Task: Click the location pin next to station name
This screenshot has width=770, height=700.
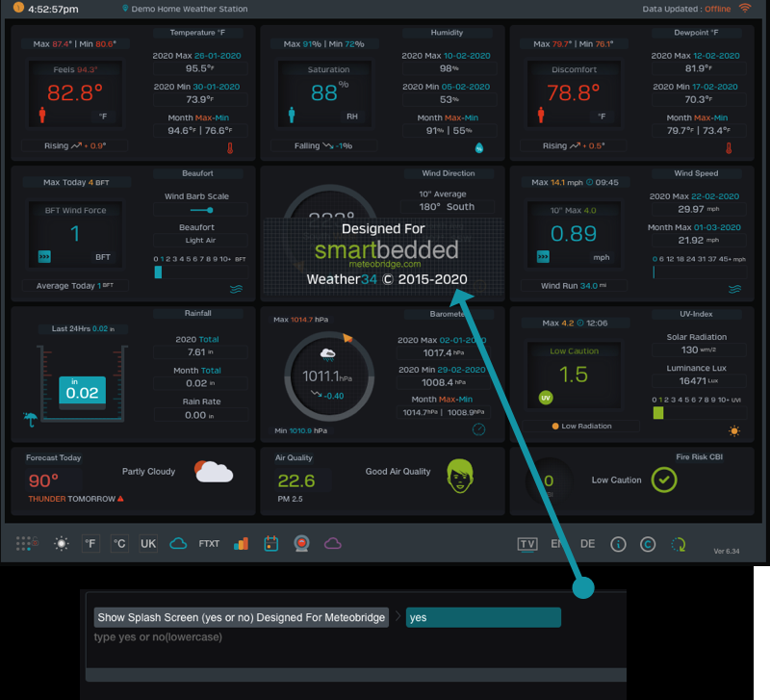Action: click(x=125, y=9)
